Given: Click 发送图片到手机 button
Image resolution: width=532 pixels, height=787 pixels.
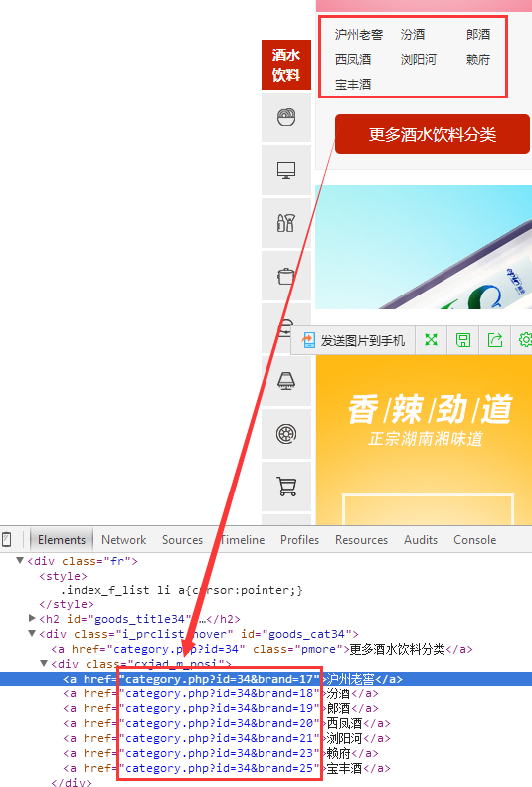Looking at the screenshot, I should (x=354, y=341).
